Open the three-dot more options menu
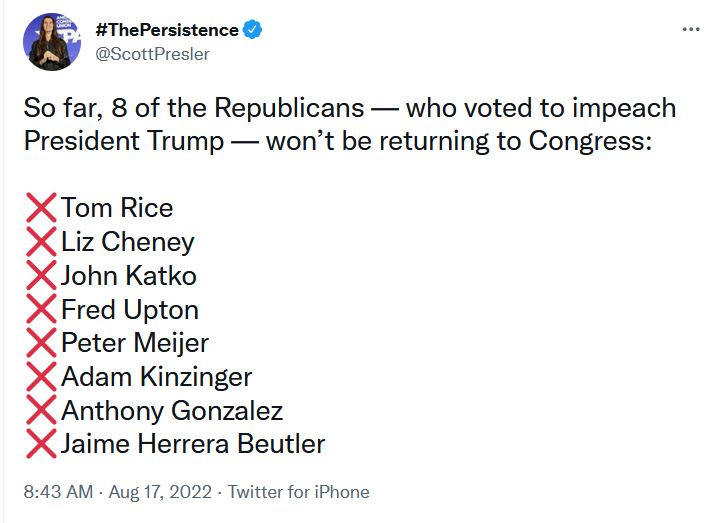The image size is (719, 523). (x=690, y=29)
